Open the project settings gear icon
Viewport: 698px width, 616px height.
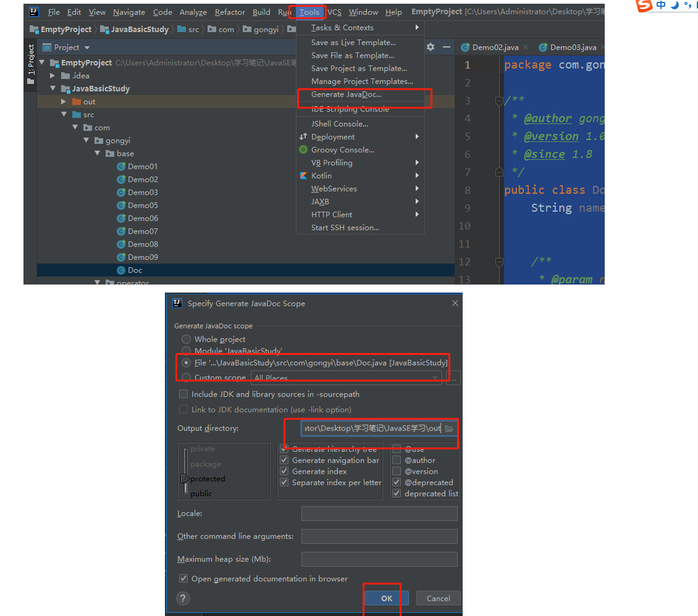click(431, 47)
